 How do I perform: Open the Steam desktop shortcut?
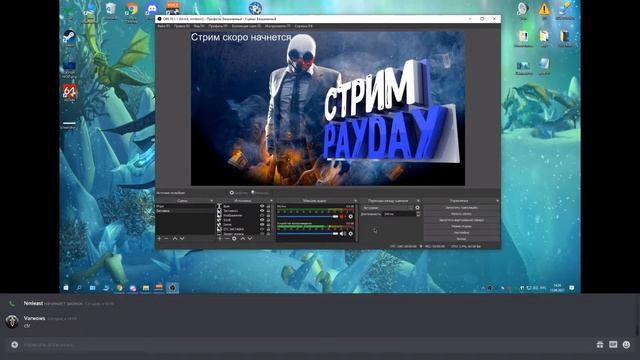click(69, 39)
